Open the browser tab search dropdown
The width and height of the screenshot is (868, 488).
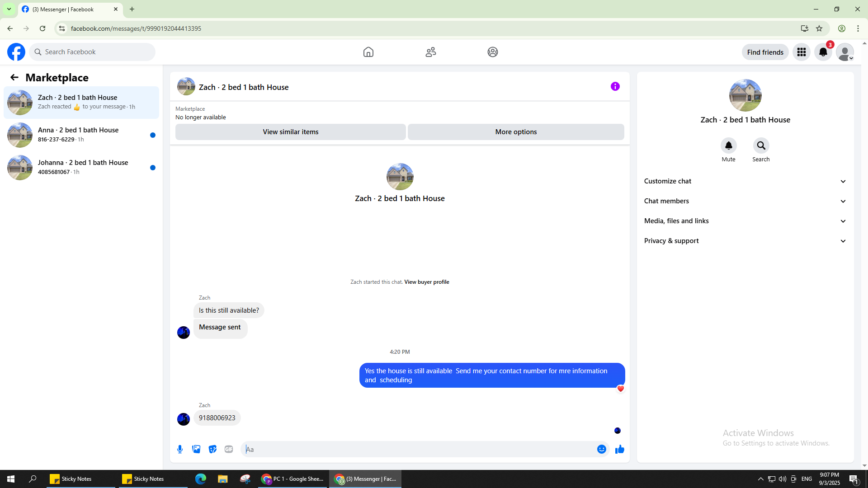pyautogui.click(x=9, y=9)
